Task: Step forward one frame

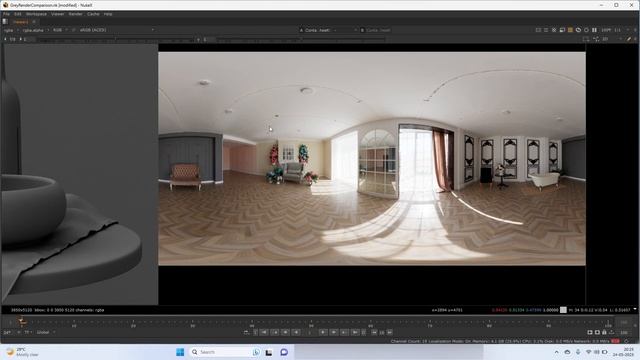Action: coord(333,333)
